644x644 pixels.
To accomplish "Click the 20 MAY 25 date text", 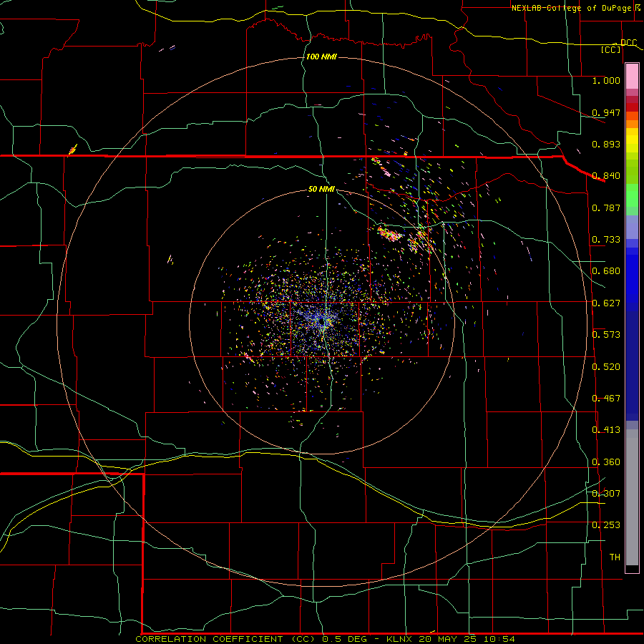I will 447,639.
